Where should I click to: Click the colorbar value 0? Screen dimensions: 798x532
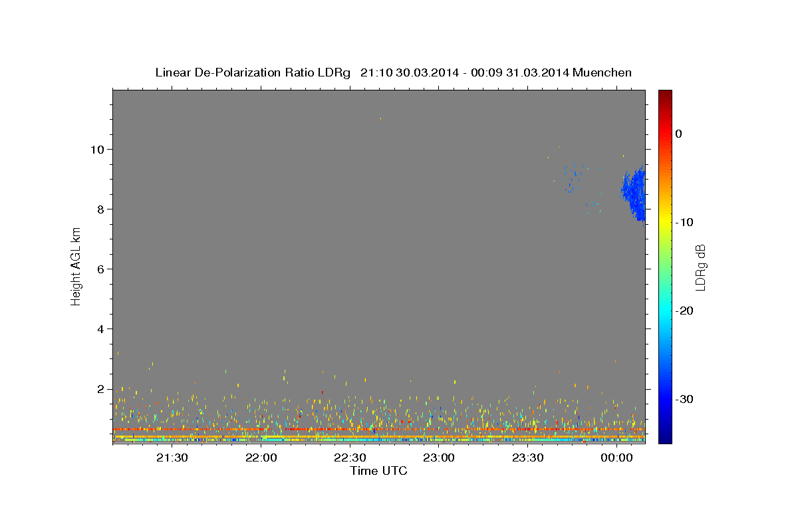pos(679,134)
